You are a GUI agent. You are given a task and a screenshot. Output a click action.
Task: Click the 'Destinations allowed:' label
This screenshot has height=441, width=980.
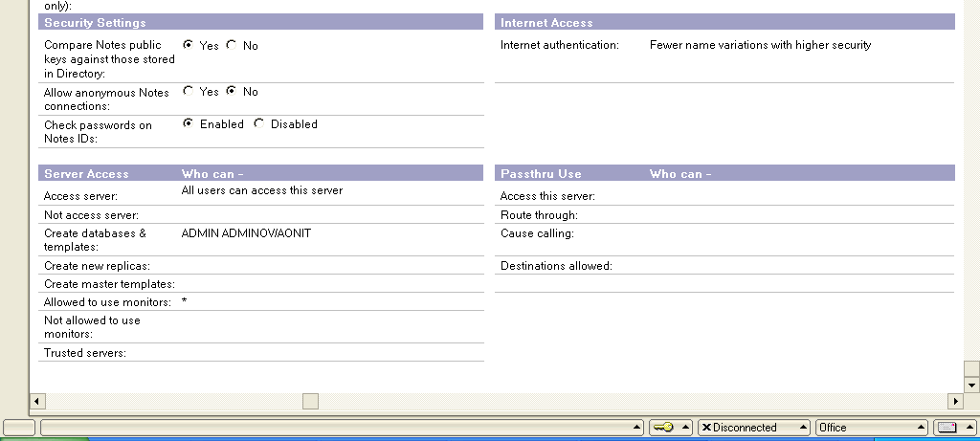[556, 266]
